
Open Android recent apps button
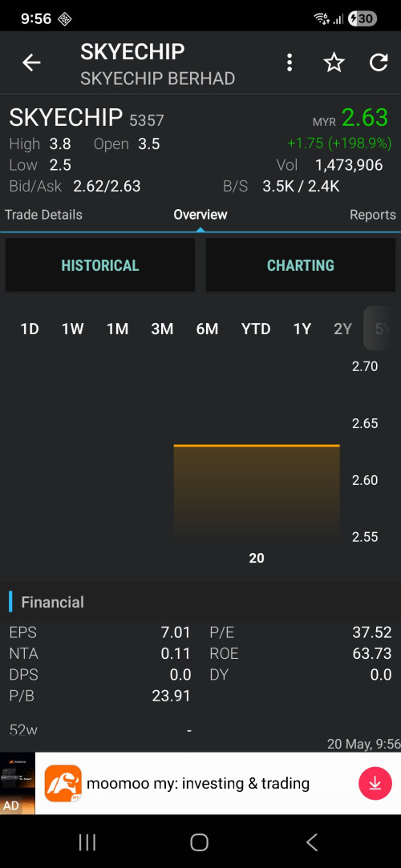[x=87, y=842]
